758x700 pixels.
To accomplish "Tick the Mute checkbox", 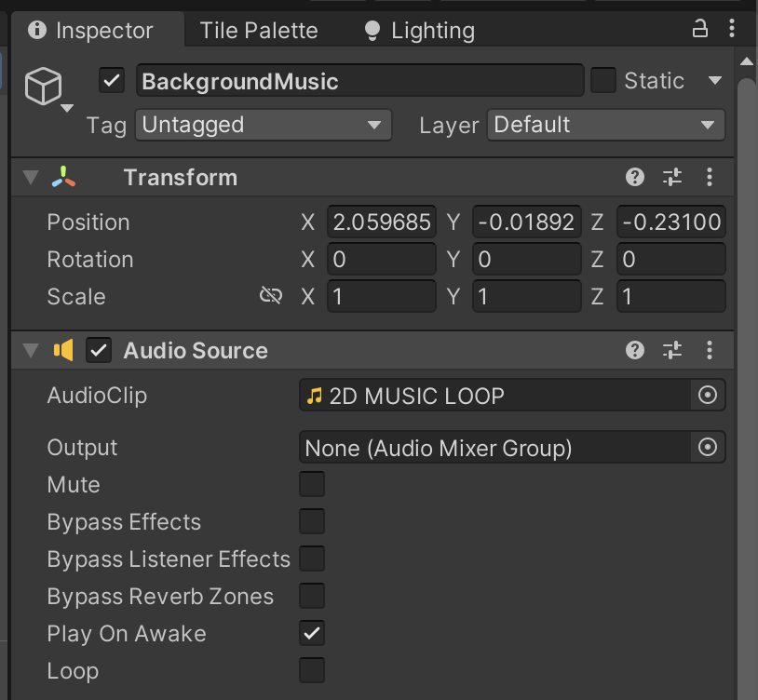I will click(x=312, y=484).
